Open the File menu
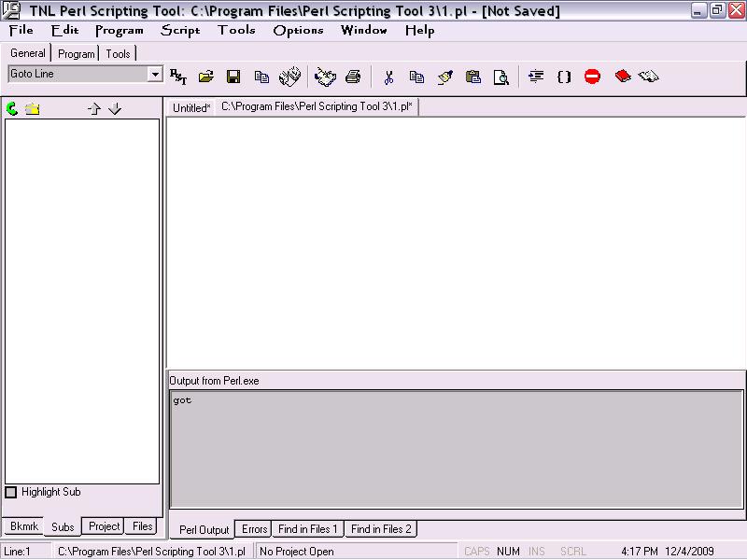The image size is (747, 560). 21,30
